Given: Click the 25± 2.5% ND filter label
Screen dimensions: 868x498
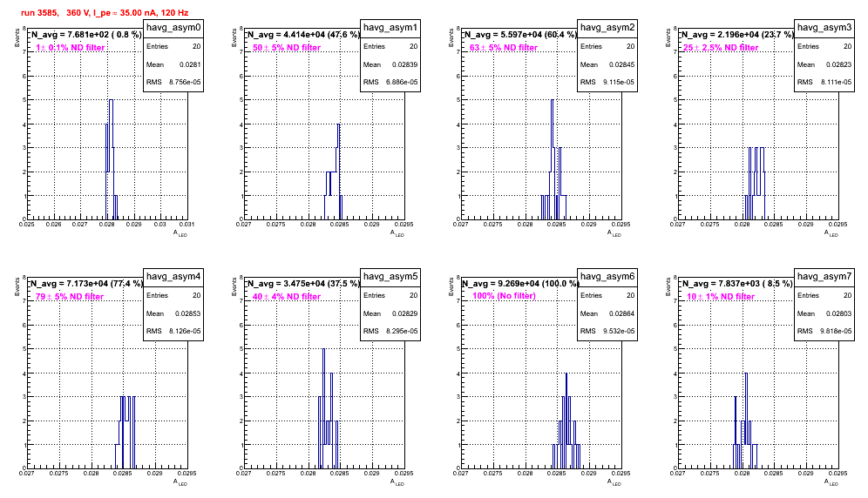Looking at the screenshot, I should [721, 48].
